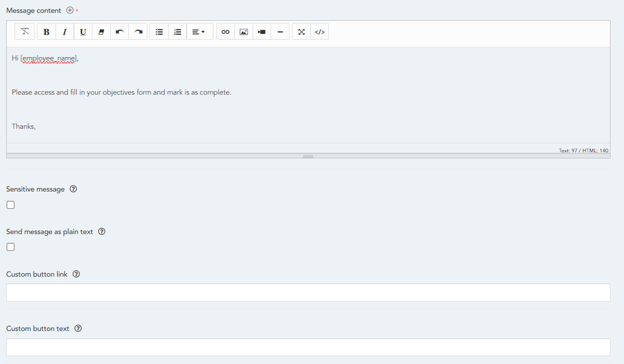624x364 pixels.
Task: Click the clear formatting icon
Action: (25, 32)
